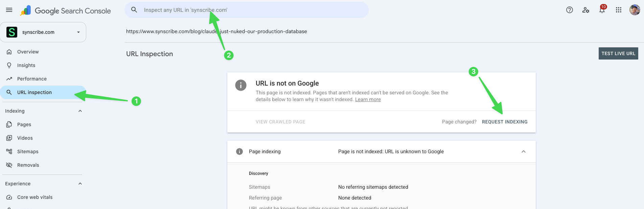Click the synscribe.com property S logo

click(x=12, y=32)
